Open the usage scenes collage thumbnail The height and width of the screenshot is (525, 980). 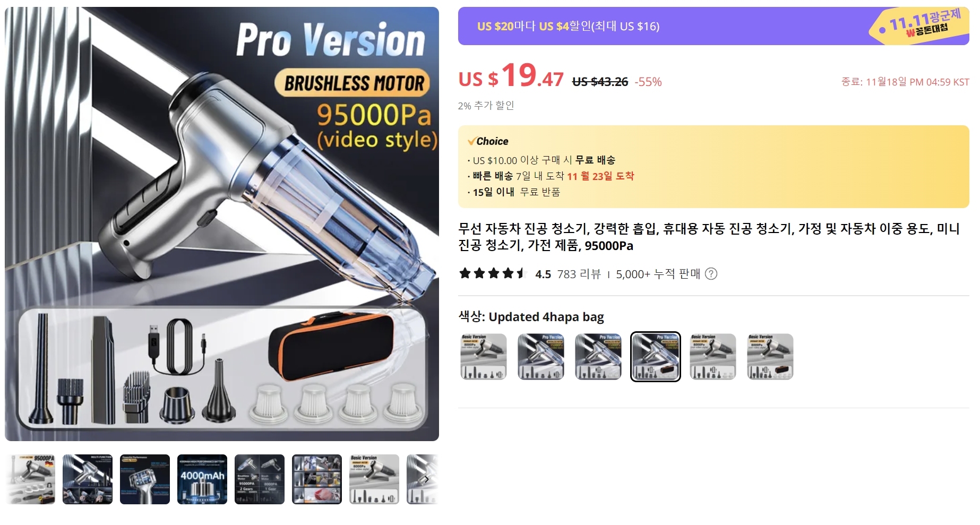click(x=317, y=479)
